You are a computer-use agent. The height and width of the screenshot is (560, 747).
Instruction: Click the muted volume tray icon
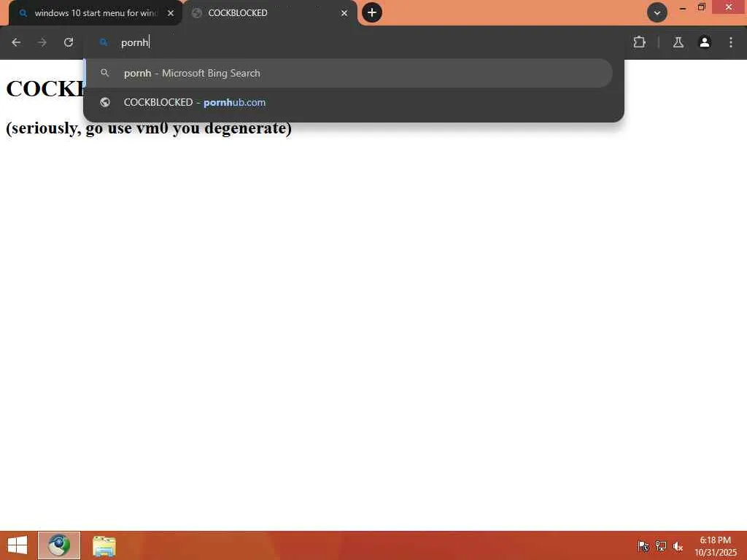678,546
